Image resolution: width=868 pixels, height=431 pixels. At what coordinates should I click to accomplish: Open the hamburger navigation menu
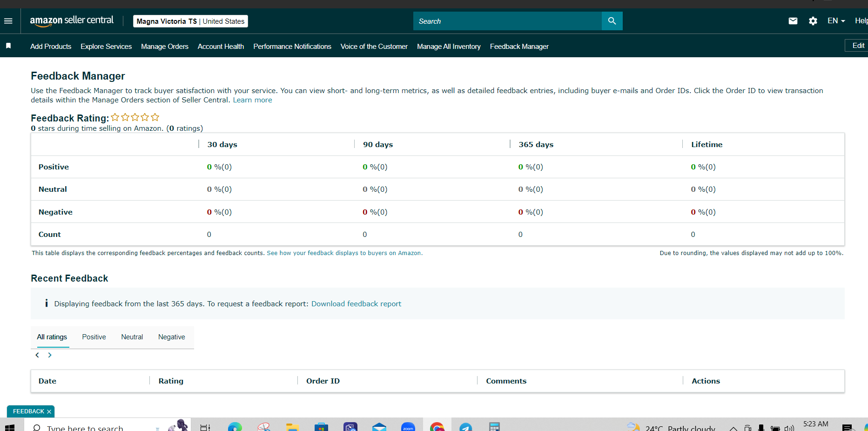8,21
